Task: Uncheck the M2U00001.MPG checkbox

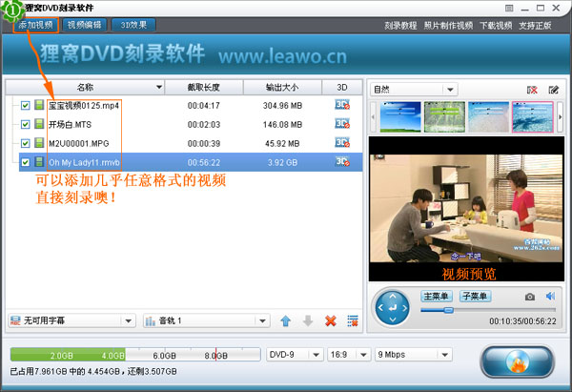Action: click(x=25, y=143)
